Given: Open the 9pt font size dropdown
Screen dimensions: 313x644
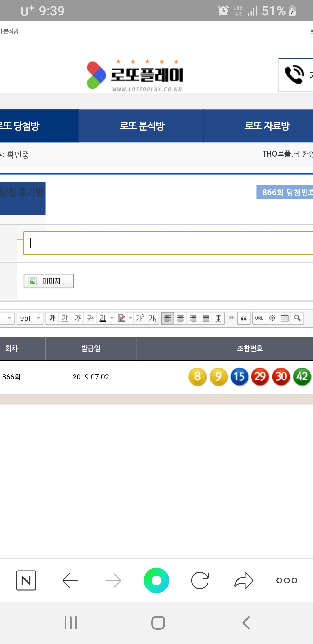Looking at the screenshot, I should [30, 318].
